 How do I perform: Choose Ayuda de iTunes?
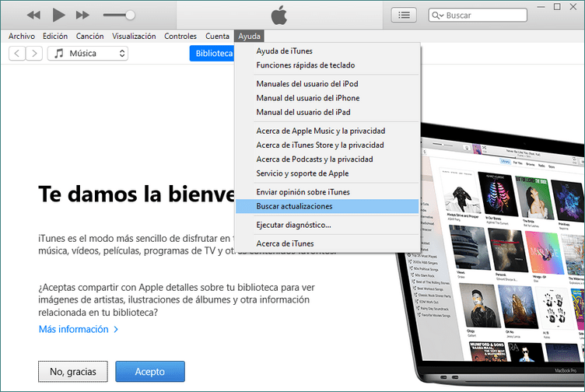click(x=328, y=51)
